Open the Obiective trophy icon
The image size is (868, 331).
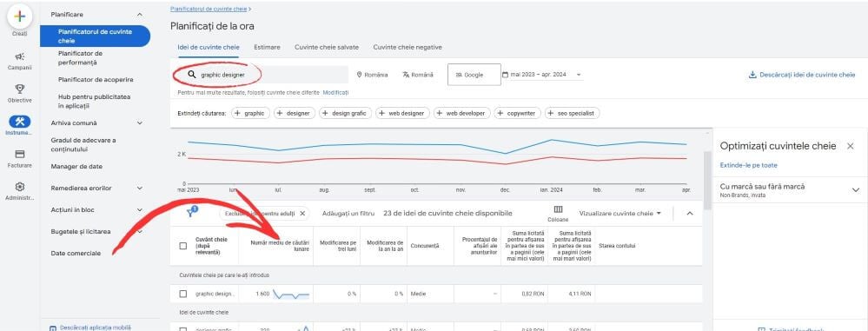pyautogui.click(x=19, y=89)
